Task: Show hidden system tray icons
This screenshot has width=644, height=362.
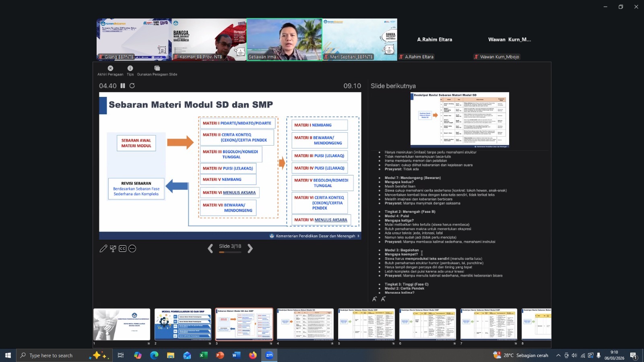Action: (x=558, y=355)
